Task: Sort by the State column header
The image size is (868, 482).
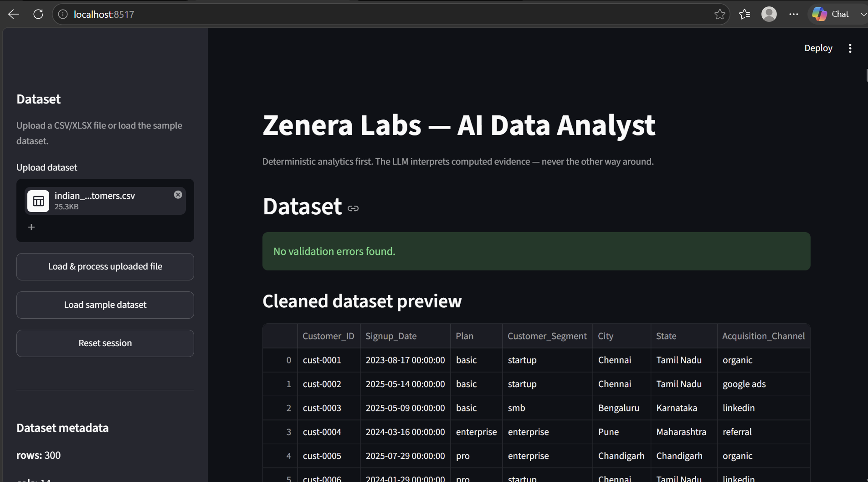Action: (684, 336)
